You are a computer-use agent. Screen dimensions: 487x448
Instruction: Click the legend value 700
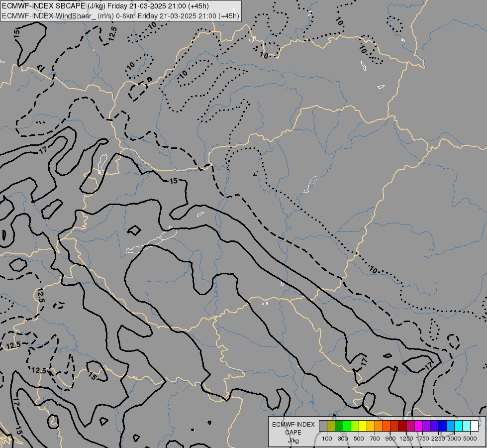tap(375, 439)
